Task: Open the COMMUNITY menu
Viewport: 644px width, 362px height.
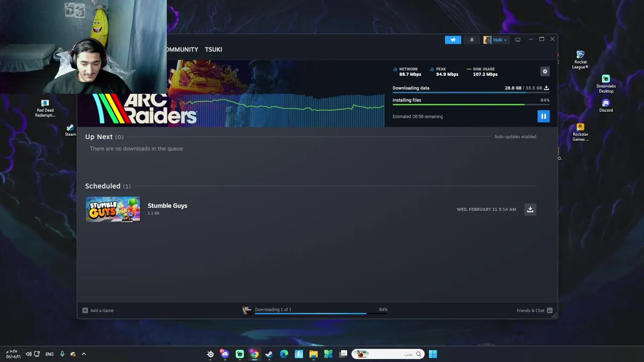Action: (182, 49)
